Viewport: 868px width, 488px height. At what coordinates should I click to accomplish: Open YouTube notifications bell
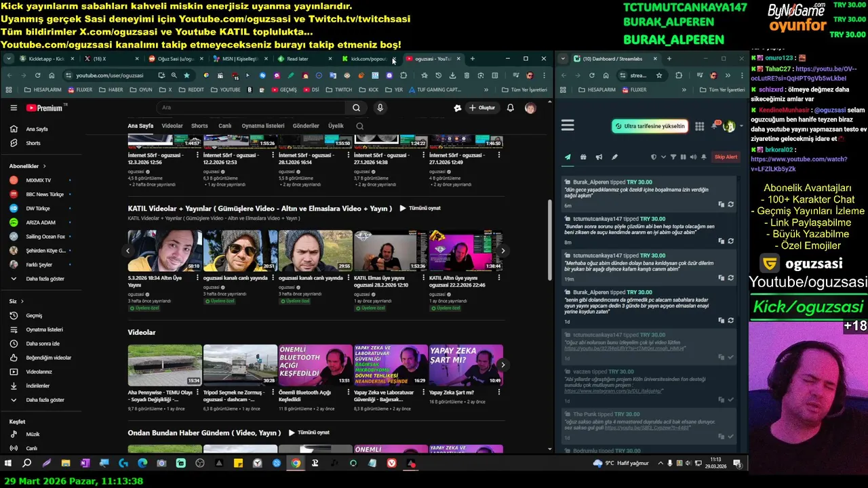click(x=510, y=108)
